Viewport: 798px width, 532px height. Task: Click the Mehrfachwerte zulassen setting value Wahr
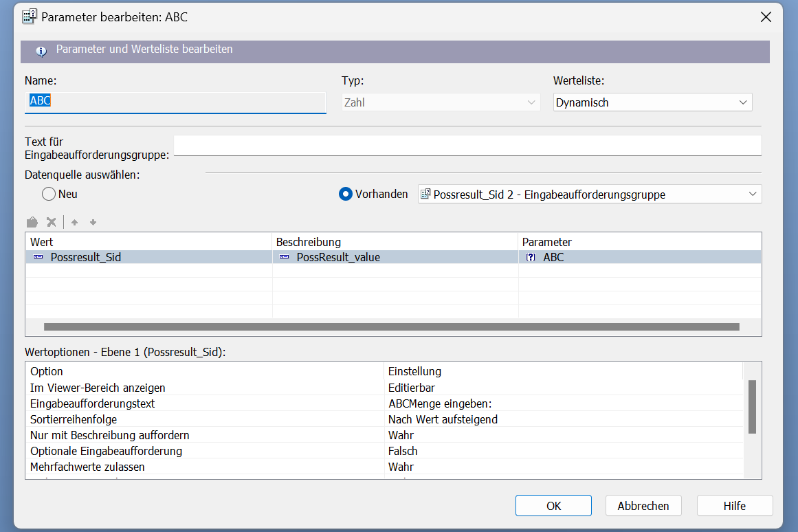pyautogui.click(x=401, y=467)
